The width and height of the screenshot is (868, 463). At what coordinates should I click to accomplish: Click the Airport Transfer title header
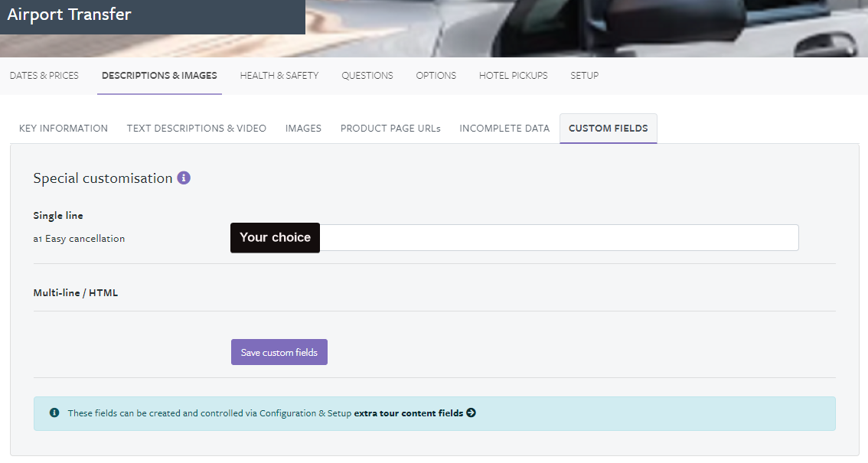click(68, 14)
